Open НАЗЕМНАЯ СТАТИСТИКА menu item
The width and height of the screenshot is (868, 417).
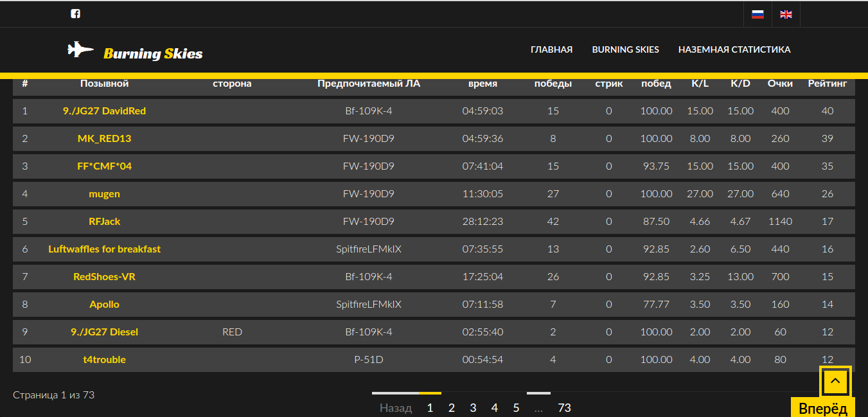click(x=734, y=49)
